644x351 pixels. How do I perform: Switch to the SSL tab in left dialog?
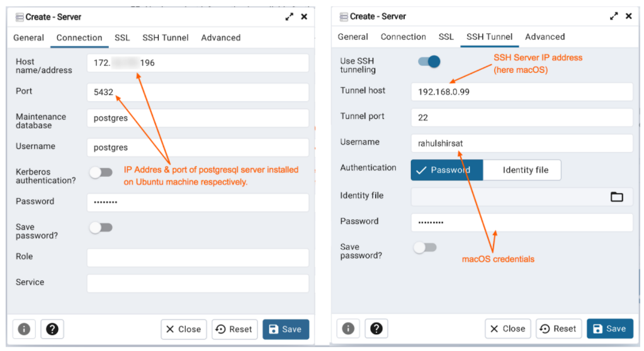[122, 38]
